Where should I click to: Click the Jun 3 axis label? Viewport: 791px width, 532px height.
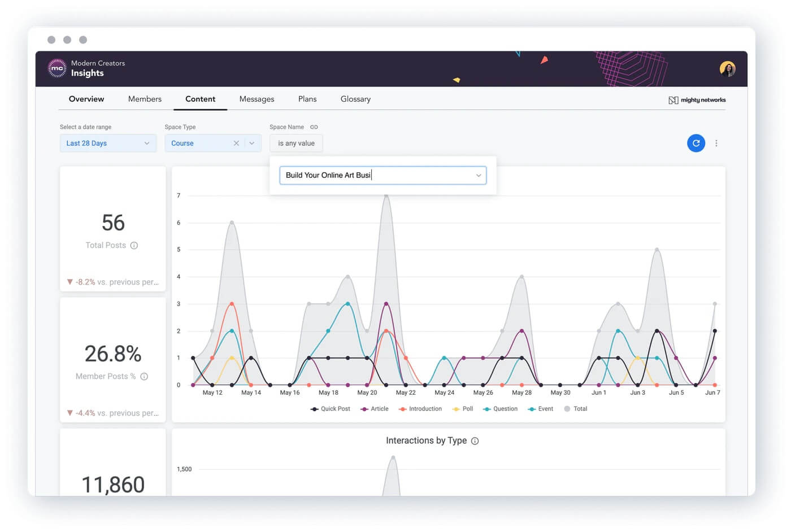[638, 393]
